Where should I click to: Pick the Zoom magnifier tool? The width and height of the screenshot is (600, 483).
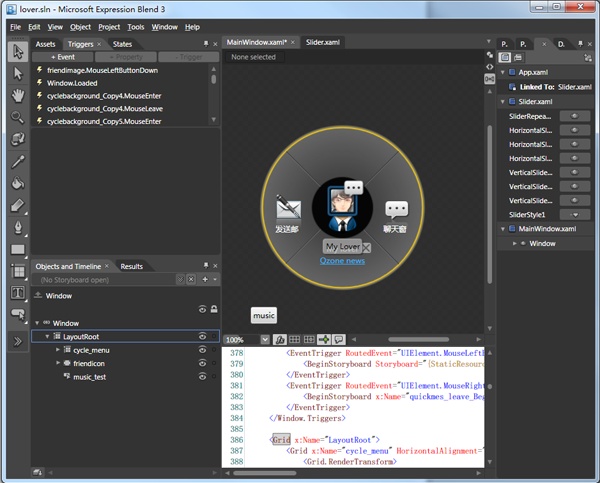(17, 117)
